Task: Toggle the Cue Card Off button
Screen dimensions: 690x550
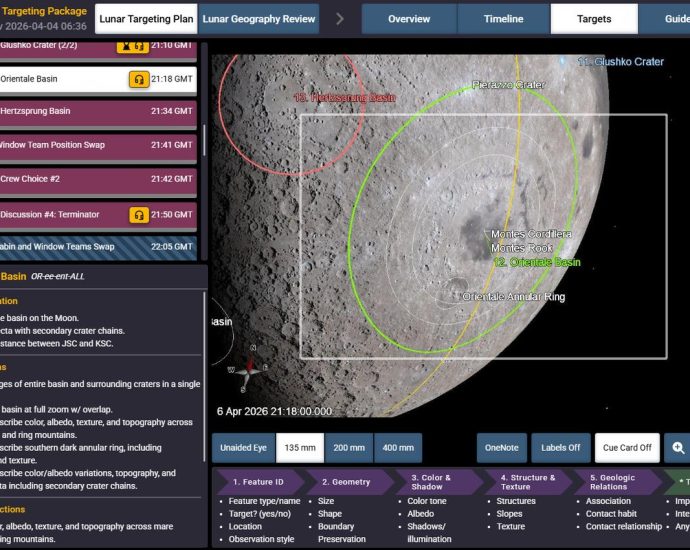Action: click(627, 448)
